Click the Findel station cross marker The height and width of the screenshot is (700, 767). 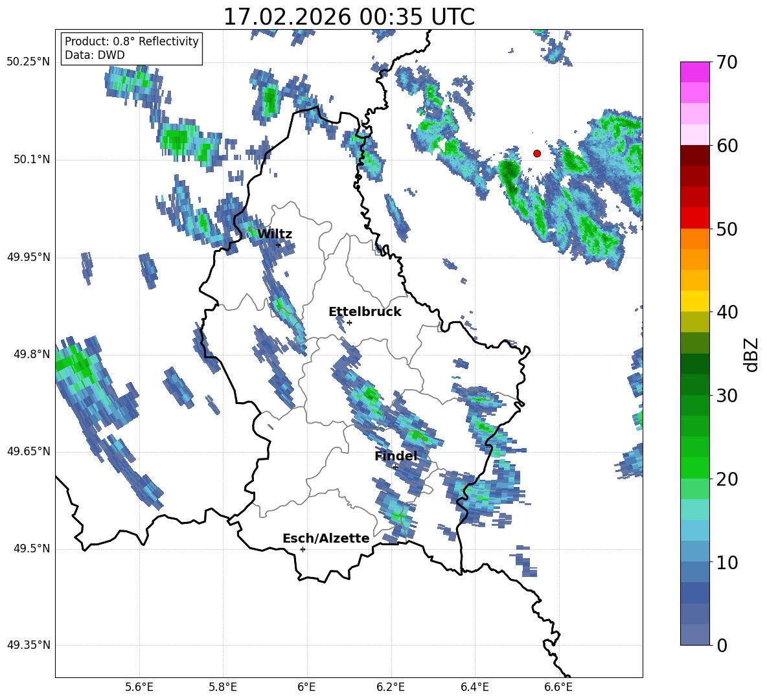395,468
